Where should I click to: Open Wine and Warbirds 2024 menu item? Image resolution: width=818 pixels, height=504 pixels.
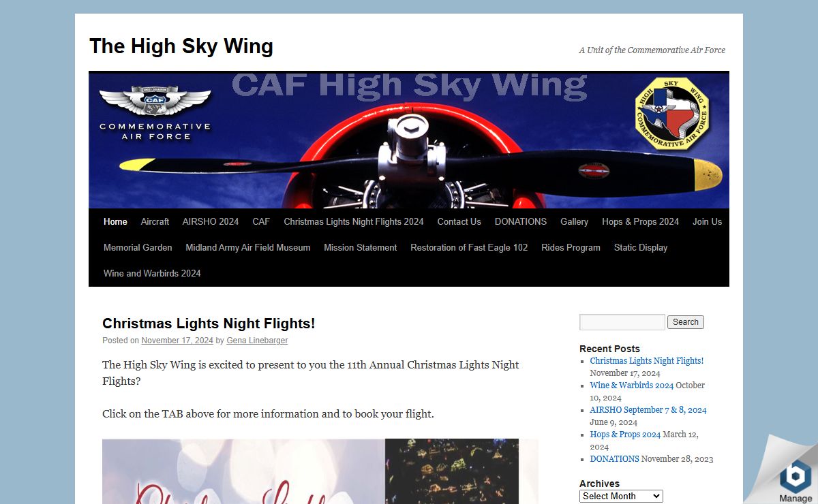coord(152,273)
